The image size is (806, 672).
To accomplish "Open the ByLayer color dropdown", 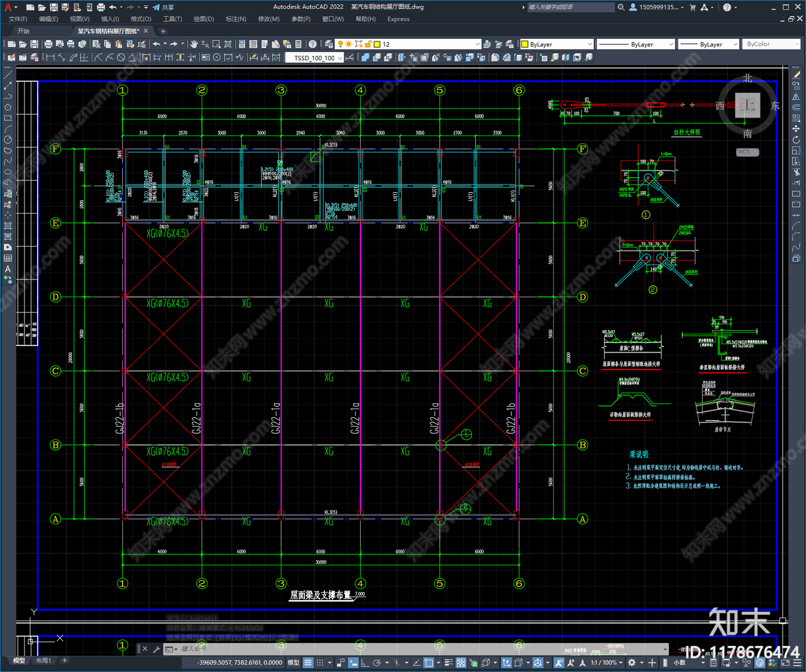I will (556, 44).
